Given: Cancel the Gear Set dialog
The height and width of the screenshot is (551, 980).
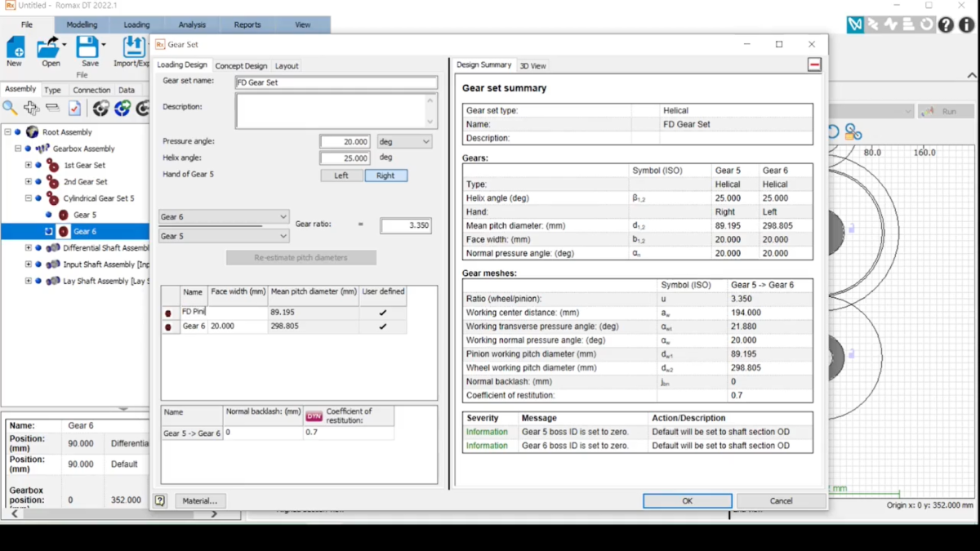Looking at the screenshot, I should [781, 501].
